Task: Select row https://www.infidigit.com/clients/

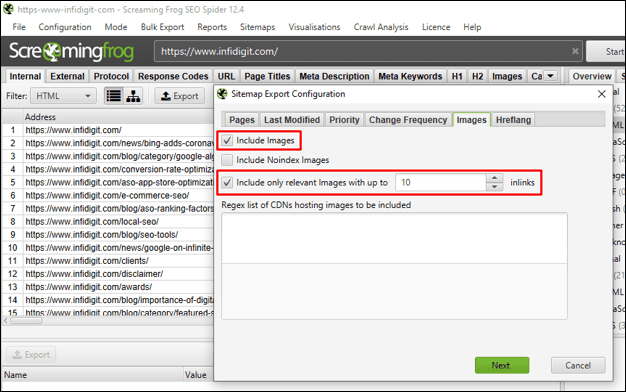Action: (x=108, y=261)
